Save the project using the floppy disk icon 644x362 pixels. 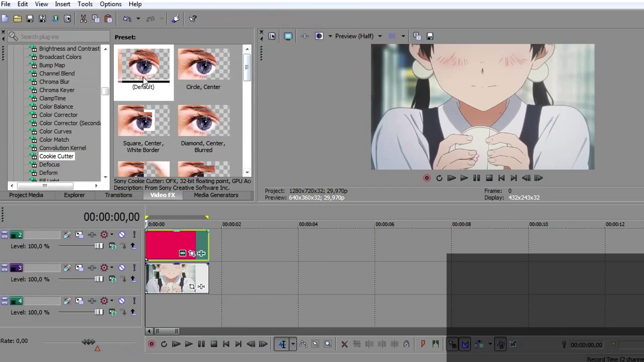tap(30, 19)
